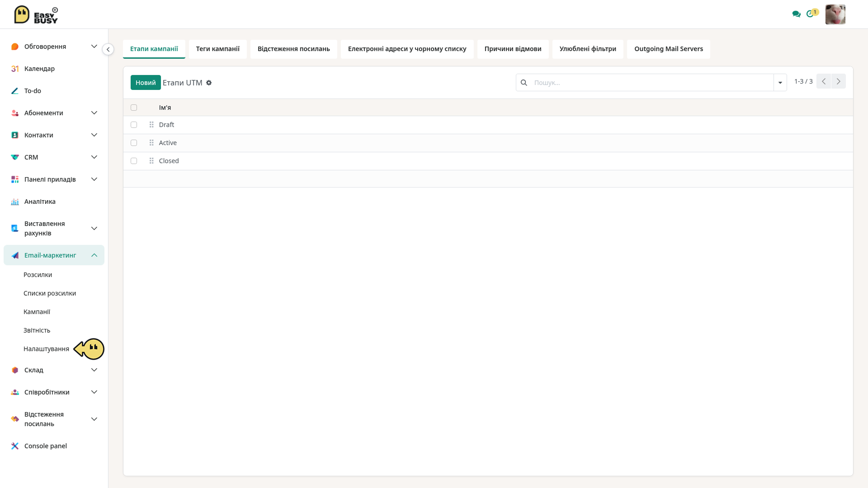This screenshot has width=868, height=488.
Task: Open the Електронні адреси у чорному списку tab
Action: click(407, 49)
